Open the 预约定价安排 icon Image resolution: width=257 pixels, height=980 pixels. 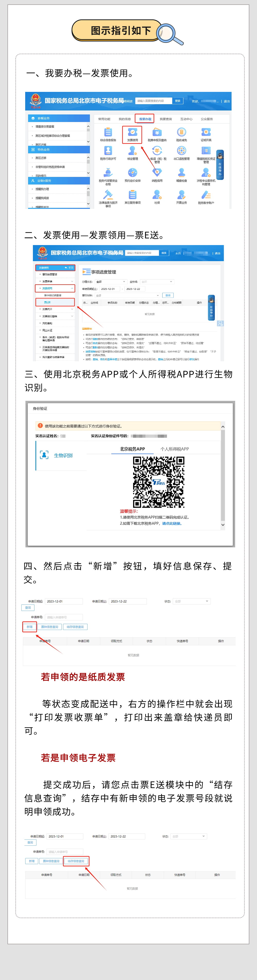pyautogui.click(x=133, y=173)
